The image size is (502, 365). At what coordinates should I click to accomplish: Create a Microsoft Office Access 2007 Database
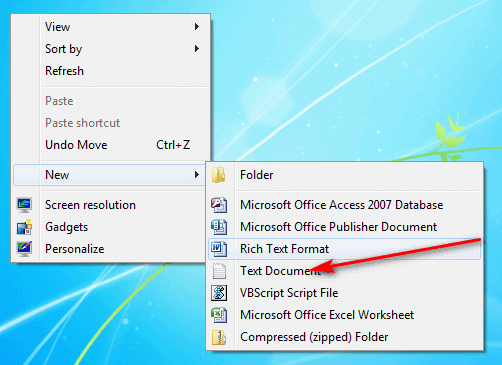(345, 205)
